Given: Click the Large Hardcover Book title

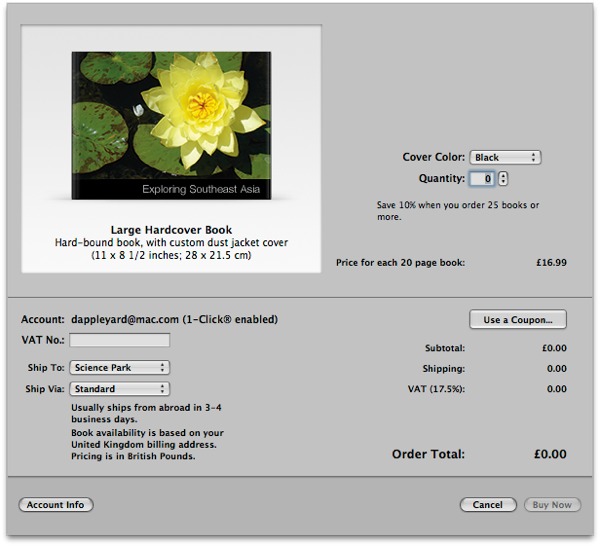Looking at the screenshot, I should [171, 230].
